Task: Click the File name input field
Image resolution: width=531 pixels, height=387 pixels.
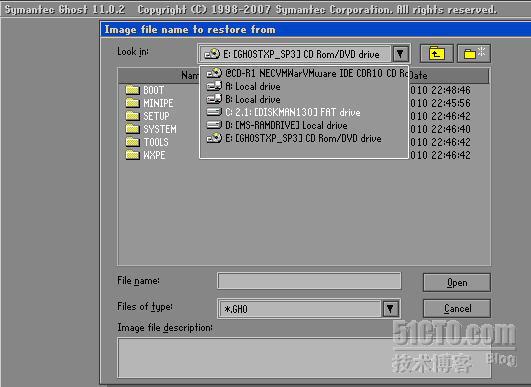Action: click(309, 281)
